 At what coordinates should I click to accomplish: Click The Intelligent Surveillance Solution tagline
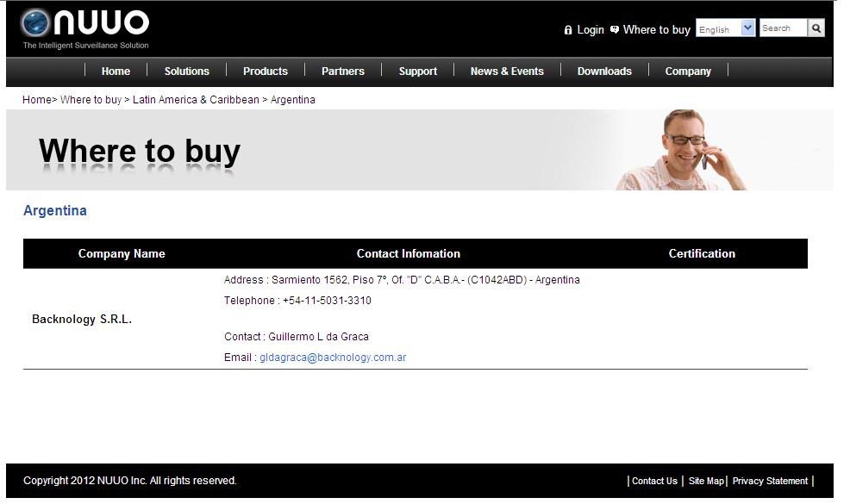tap(85, 46)
